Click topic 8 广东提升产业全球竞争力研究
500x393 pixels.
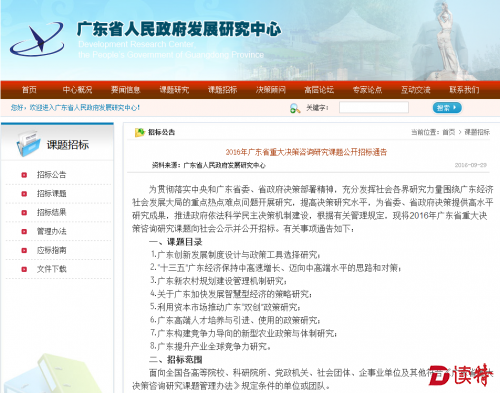pyautogui.click(x=210, y=347)
